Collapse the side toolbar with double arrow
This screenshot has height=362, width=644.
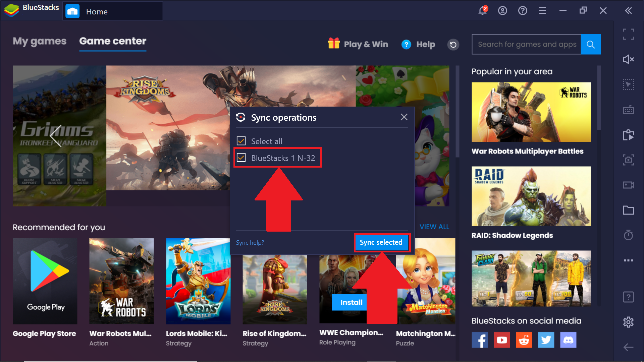tap(628, 11)
